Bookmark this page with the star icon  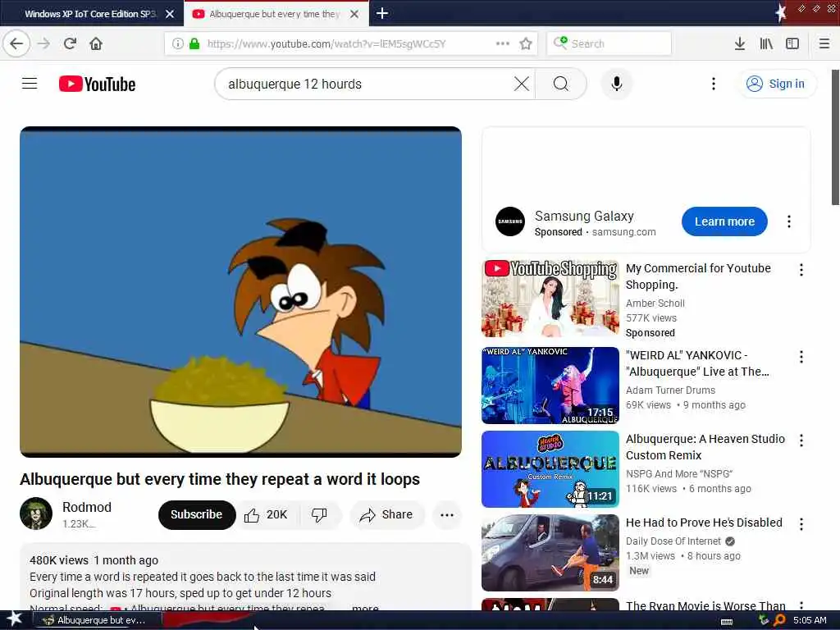tap(526, 43)
